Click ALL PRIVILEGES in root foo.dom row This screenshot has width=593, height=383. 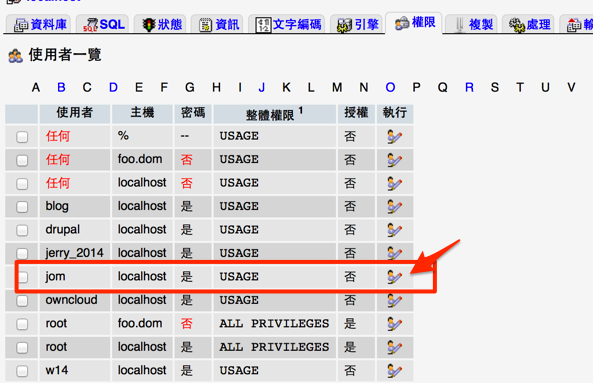[274, 324]
